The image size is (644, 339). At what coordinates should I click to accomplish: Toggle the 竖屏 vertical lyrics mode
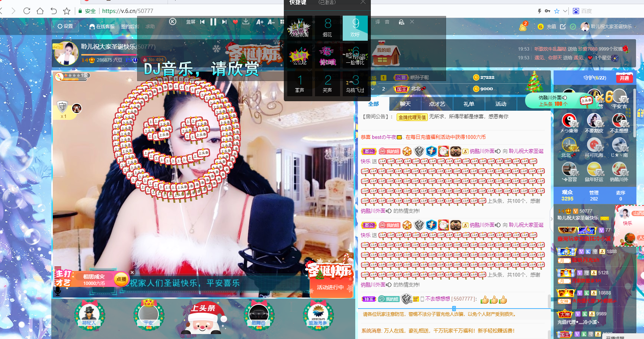pyautogui.click(x=191, y=22)
